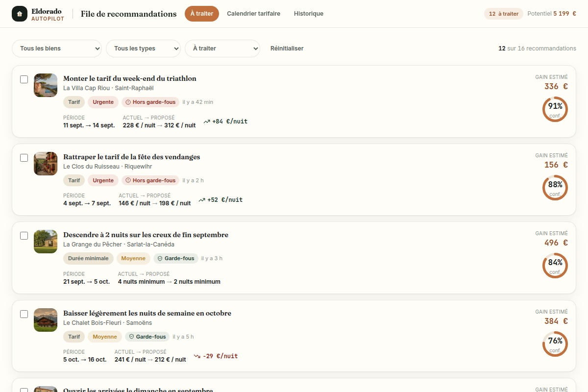This screenshot has height=392, width=588.
Task: Toggle the Chalet Bois-Fleuri recommendation checkbox
Action: [x=24, y=314]
